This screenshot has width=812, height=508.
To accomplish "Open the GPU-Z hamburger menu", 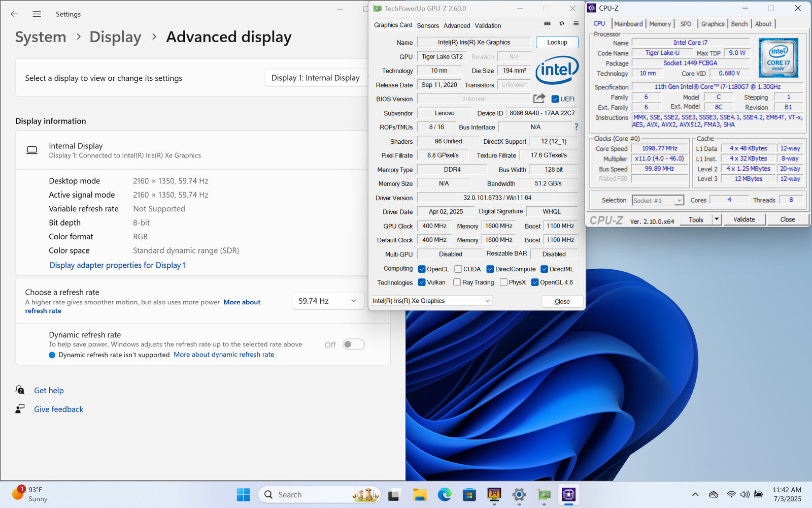I will (576, 23).
